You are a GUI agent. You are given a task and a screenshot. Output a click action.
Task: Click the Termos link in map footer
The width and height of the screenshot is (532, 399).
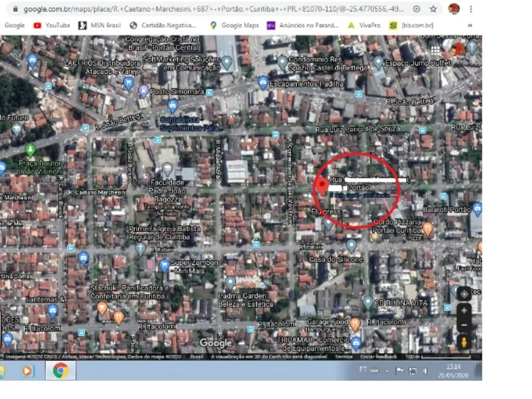pos(343,356)
